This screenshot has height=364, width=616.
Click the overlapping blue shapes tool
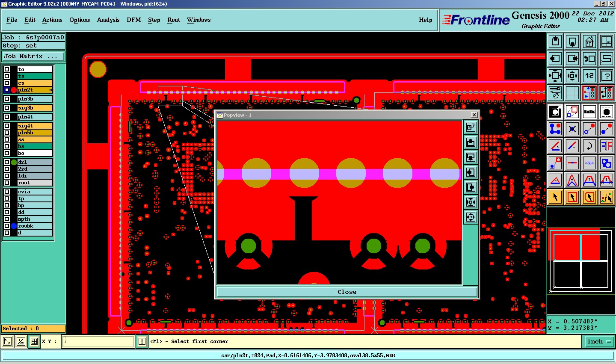pos(607,163)
